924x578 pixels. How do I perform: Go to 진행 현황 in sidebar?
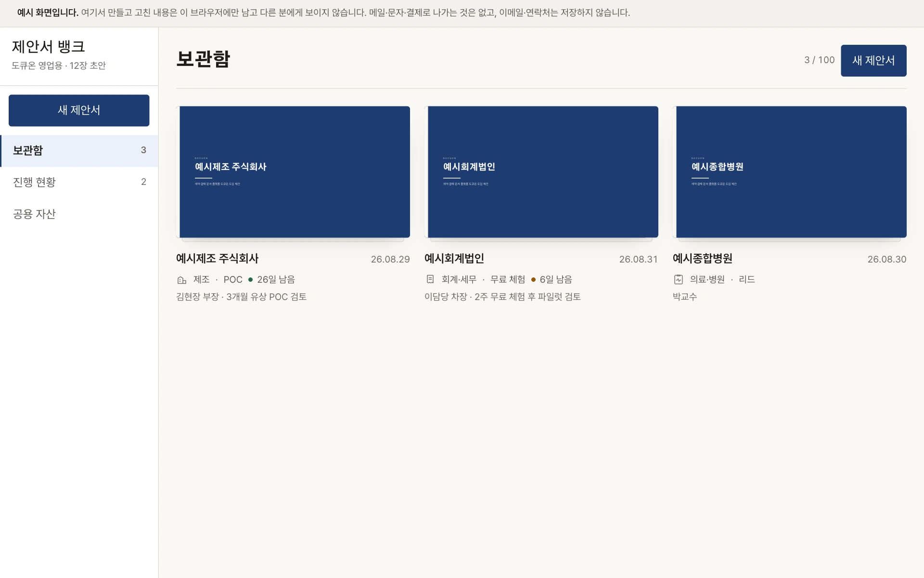[x=79, y=182]
